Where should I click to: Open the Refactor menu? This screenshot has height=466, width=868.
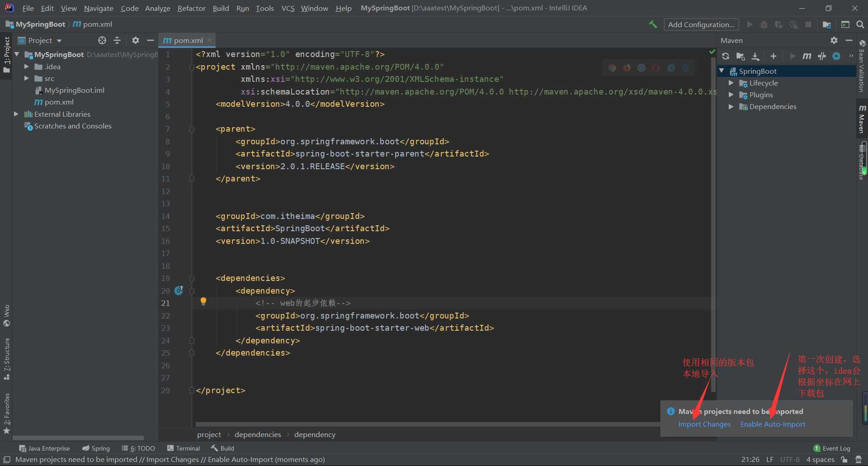(x=191, y=8)
